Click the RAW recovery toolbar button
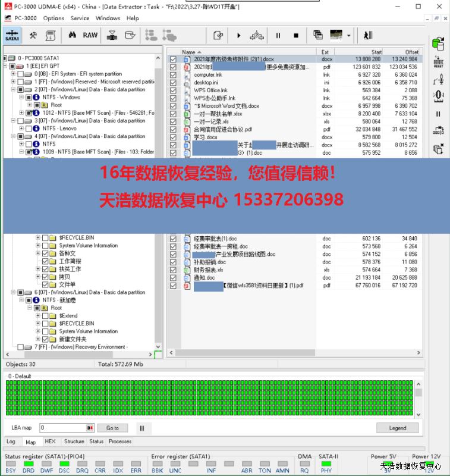The height and width of the screenshot is (476, 450). pyautogui.click(x=90, y=35)
